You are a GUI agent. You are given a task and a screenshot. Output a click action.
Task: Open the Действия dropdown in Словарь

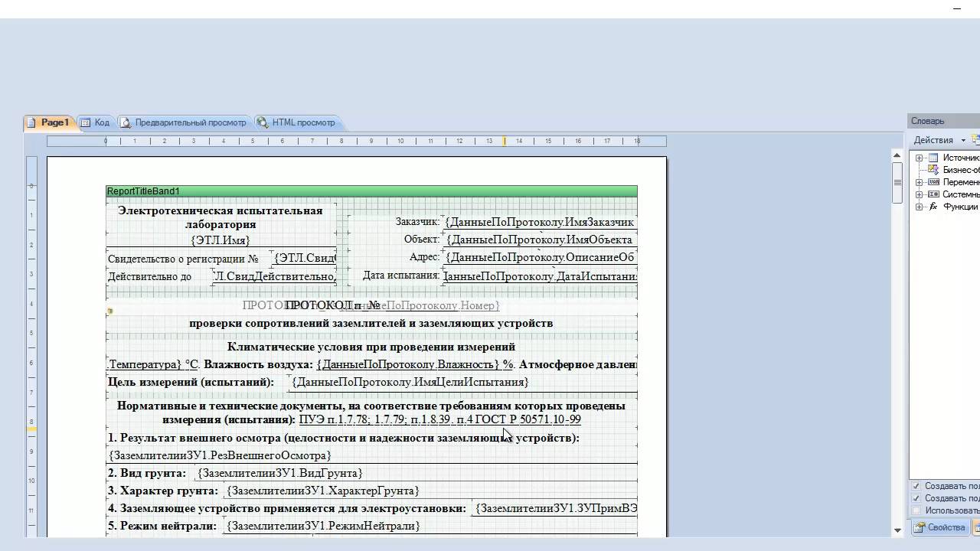pos(939,140)
